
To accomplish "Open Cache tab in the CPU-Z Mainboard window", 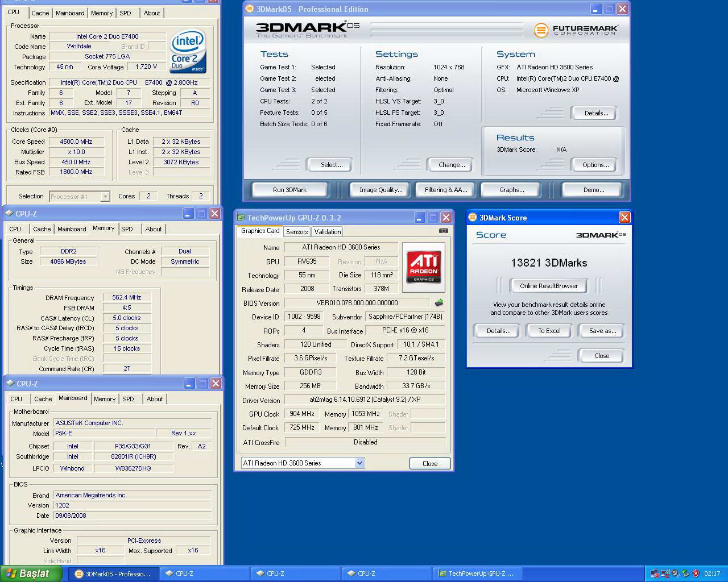I will pos(43,399).
